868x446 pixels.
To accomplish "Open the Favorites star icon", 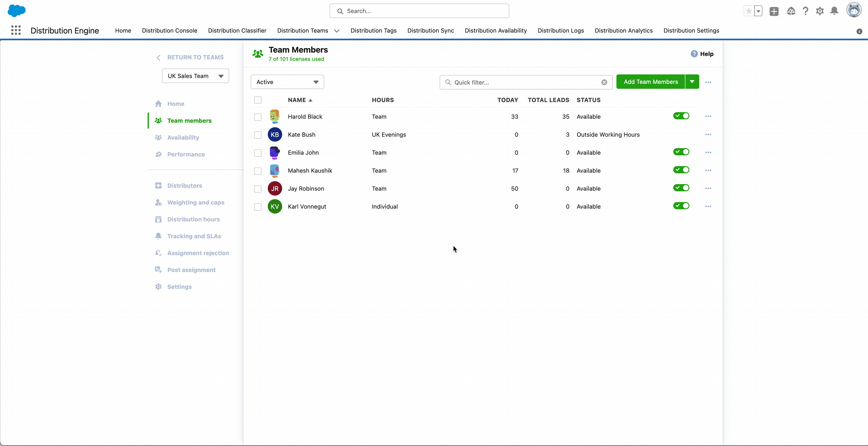I will click(749, 11).
